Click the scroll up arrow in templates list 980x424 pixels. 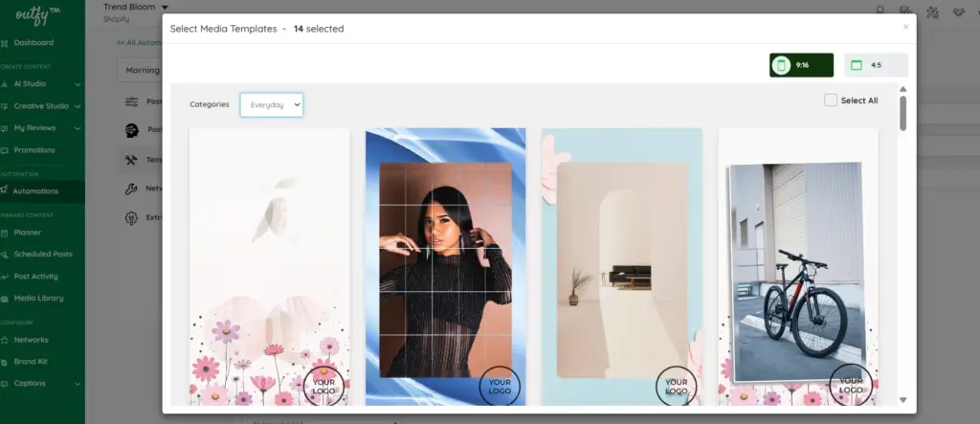click(x=902, y=89)
